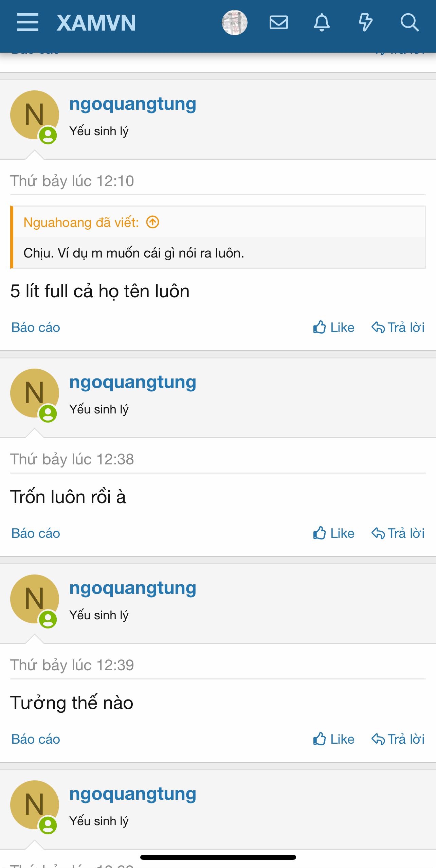This screenshot has width=436, height=868.
Task: Open the notifications bell
Action: pos(322,22)
